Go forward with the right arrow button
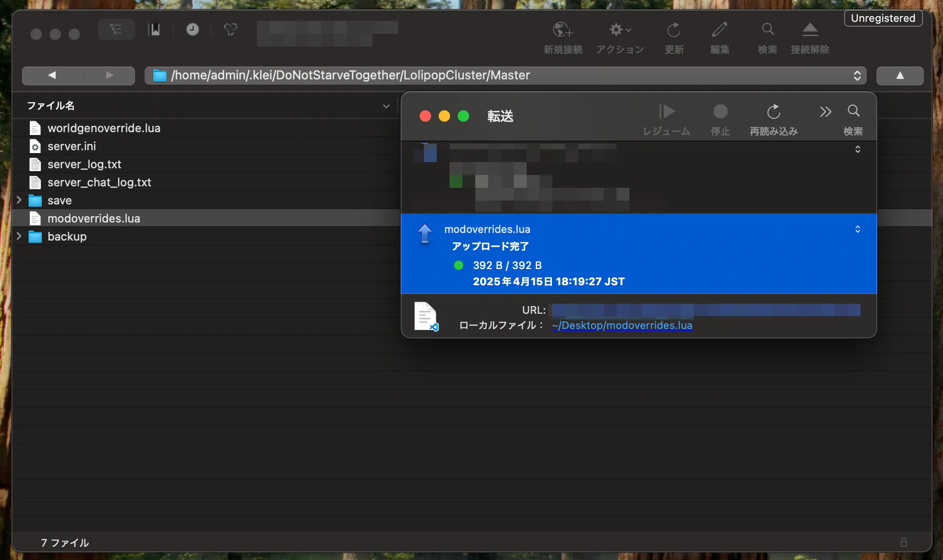Viewport: 943px width, 560px height. 109,76
